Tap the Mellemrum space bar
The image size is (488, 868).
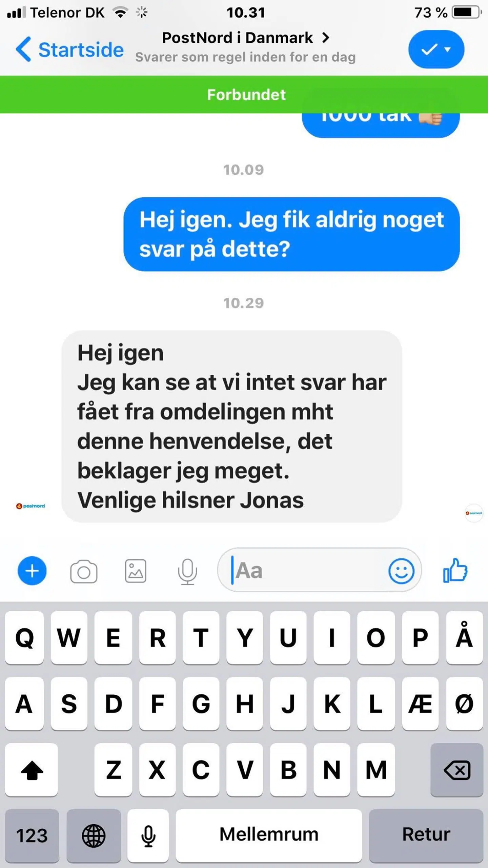click(269, 835)
